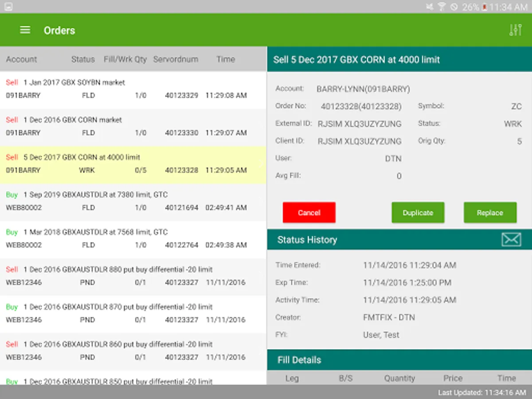Select Buy GBXAUSTDLR 850 put order

coord(133,378)
